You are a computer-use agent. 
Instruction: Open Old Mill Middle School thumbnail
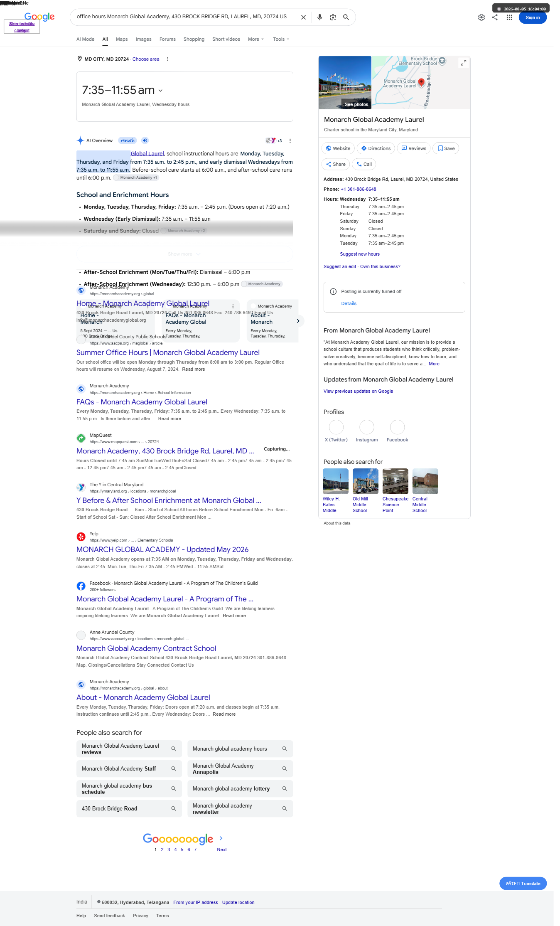click(366, 481)
